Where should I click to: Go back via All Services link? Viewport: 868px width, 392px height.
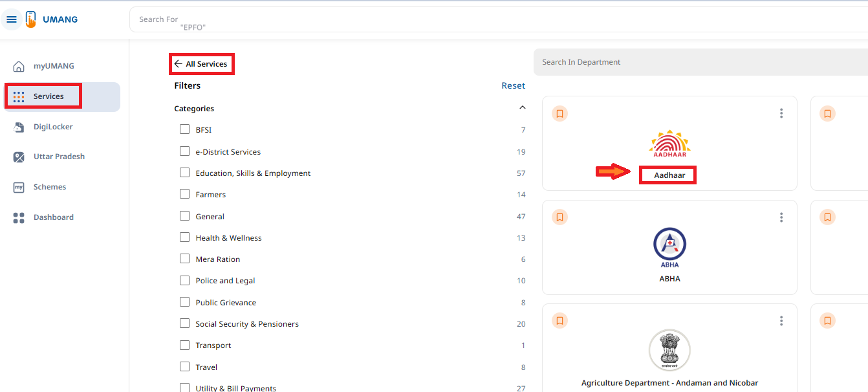[201, 64]
